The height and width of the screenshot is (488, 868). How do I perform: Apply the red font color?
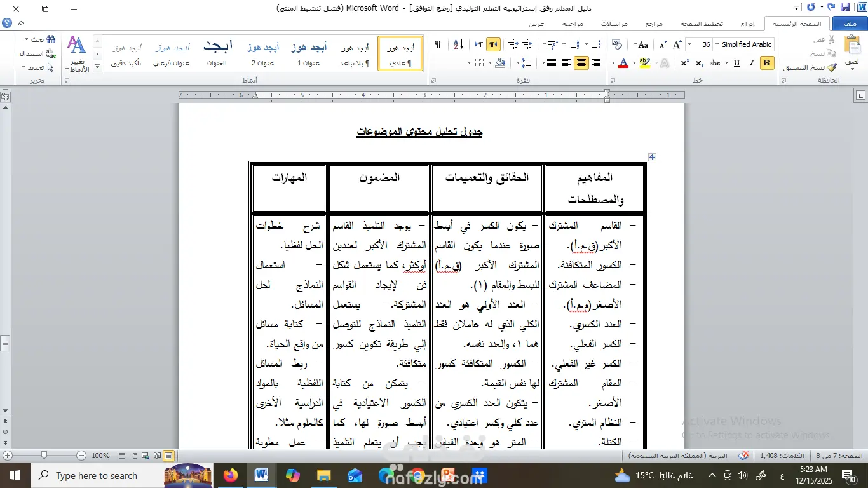click(x=623, y=63)
